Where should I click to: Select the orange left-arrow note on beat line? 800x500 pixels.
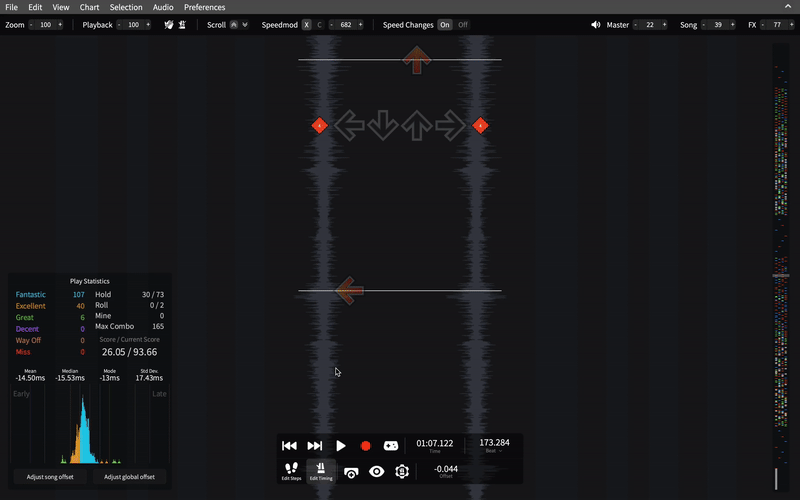(x=349, y=291)
